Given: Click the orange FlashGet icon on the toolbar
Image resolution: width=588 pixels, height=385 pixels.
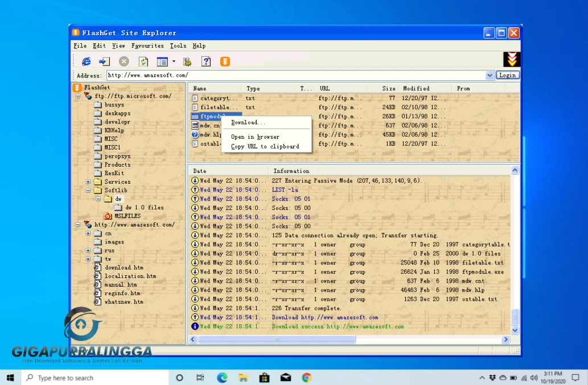Looking at the screenshot, I should [225, 61].
